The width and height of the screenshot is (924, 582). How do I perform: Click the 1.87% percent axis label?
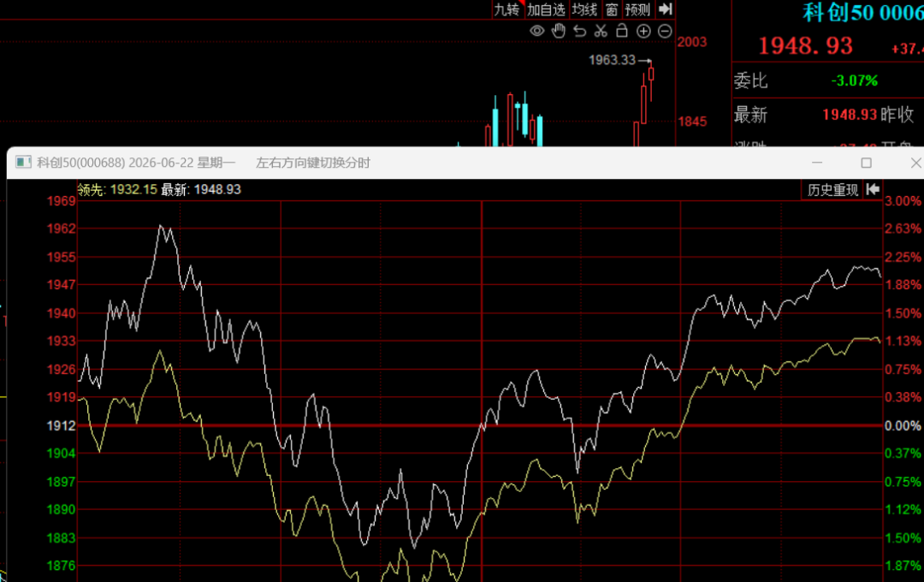(903, 566)
